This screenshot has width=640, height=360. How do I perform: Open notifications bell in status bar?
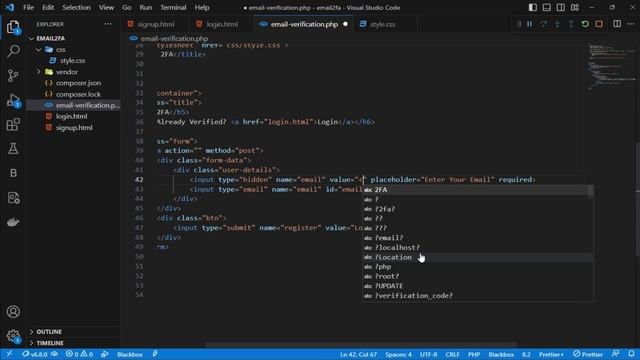pyautogui.click(x=631, y=354)
